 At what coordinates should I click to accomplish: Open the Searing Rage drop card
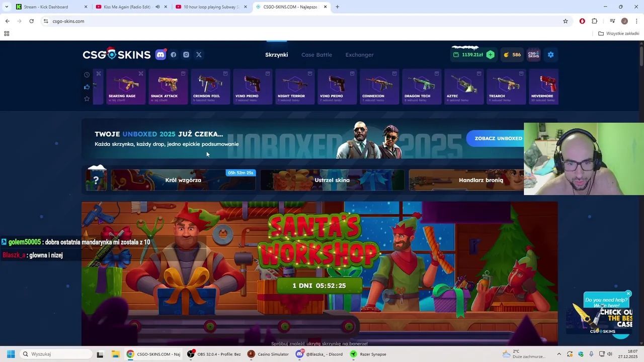pyautogui.click(x=126, y=86)
